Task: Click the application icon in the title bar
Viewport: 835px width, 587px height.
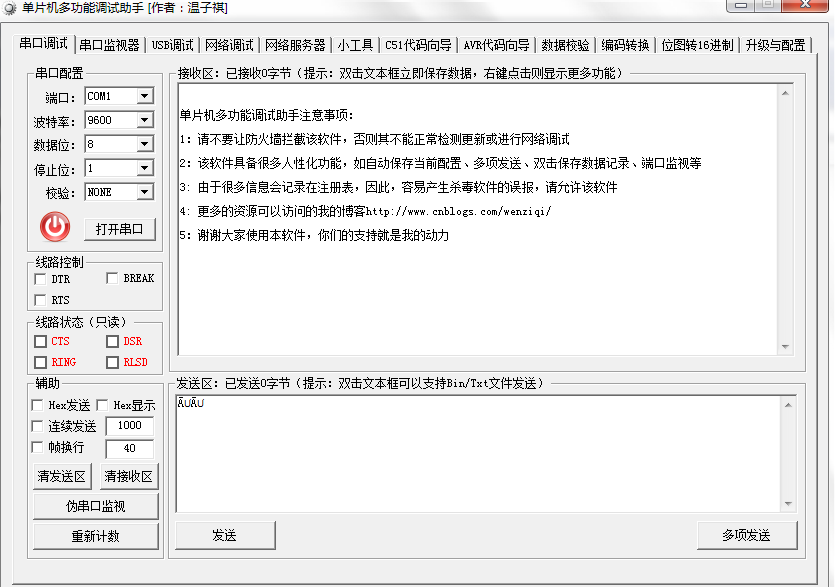Action: tap(9, 8)
